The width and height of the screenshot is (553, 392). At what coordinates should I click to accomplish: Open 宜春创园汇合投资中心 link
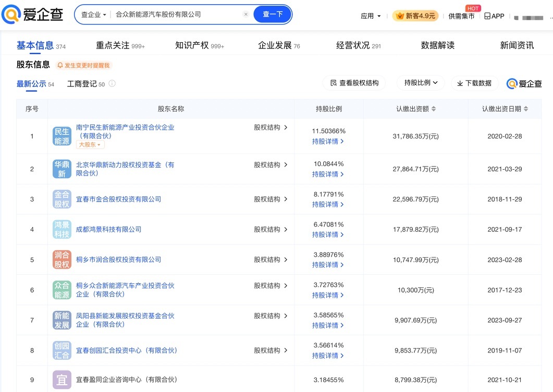[x=127, y=350]
